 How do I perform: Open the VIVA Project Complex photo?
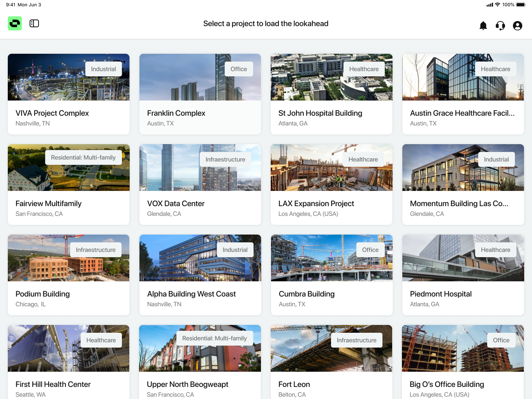[69, 77]
